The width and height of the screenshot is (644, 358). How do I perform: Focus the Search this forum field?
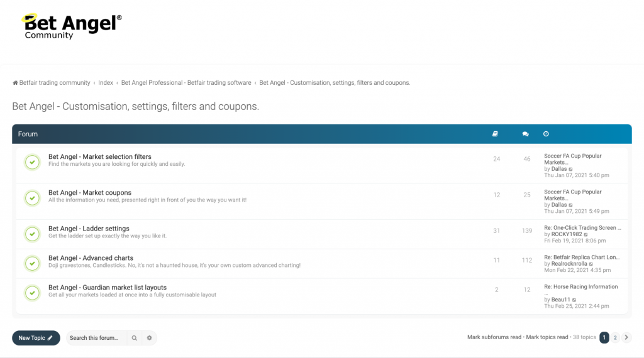[96, 338]
